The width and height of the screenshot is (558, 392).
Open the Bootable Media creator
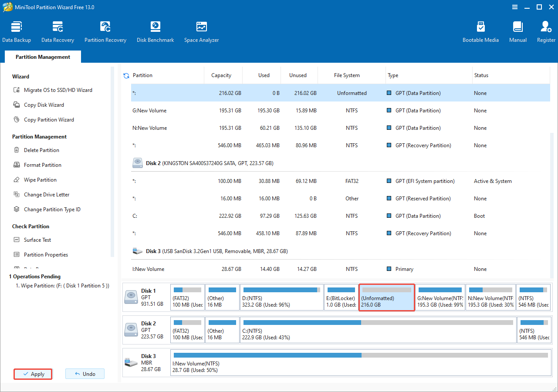[480, 30]
